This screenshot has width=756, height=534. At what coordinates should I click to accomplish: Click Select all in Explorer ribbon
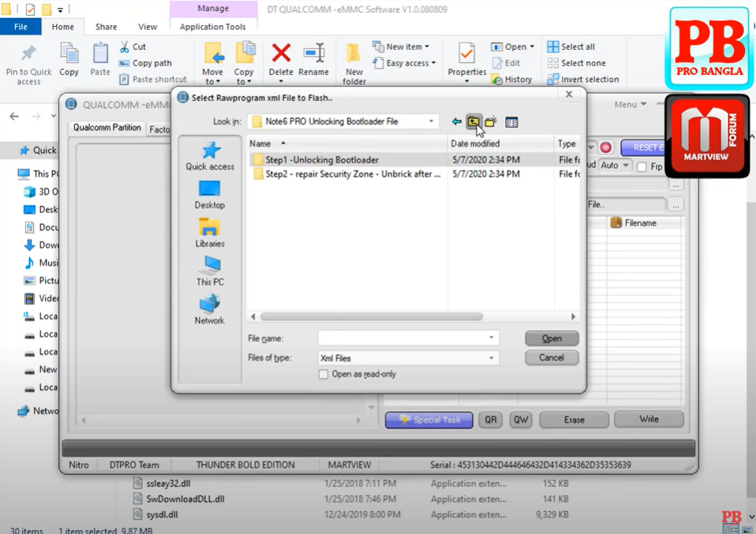click(x=571, y=47)
